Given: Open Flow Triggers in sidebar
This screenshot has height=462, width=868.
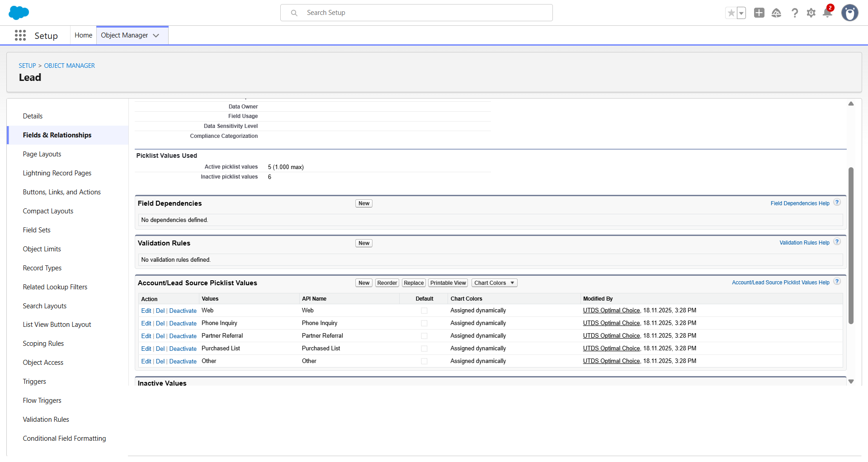Looking at the screenshot, I should 42,401.
